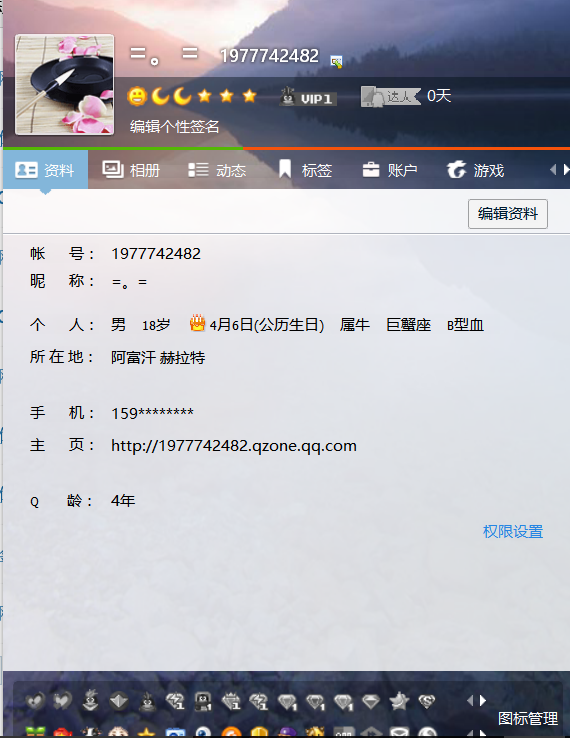The width and height of the screenshot is (570, 738).
Task: Click the 达人 badge icon
Action: coord(391,96)
